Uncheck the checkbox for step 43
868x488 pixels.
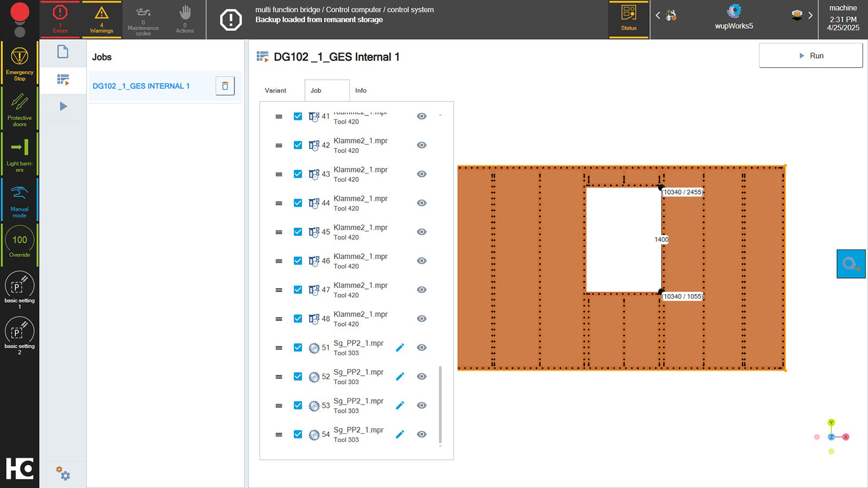298,174
